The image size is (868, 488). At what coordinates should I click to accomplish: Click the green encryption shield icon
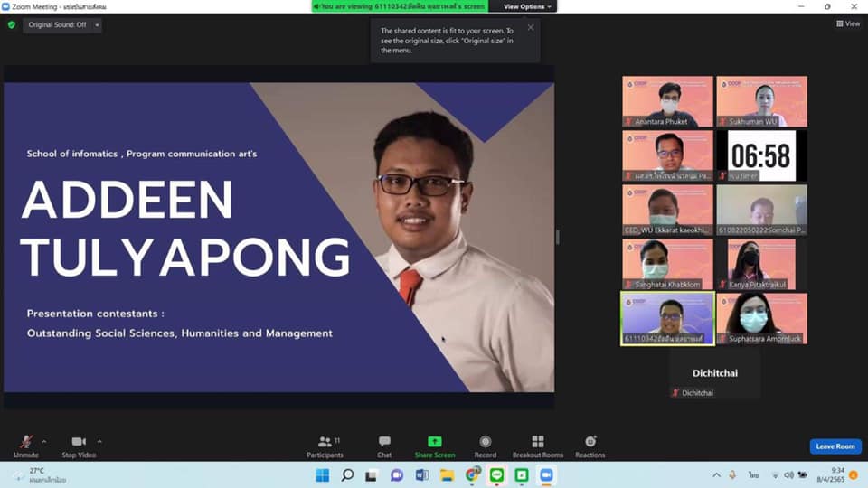12,25
